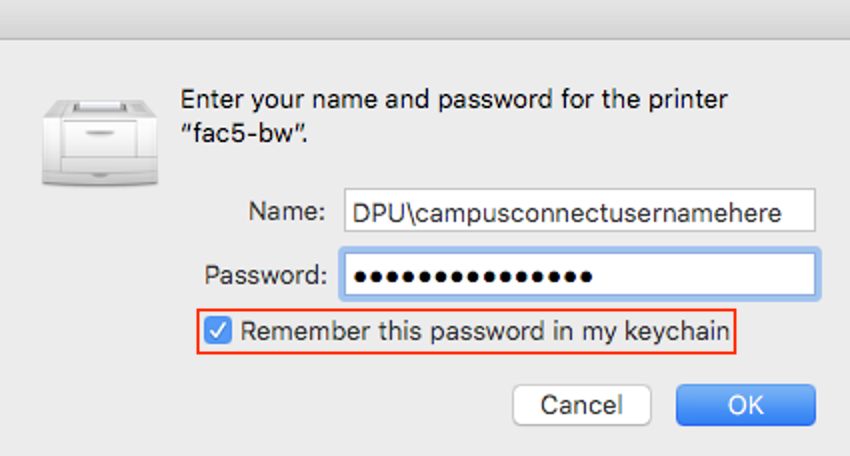Click inside the Name text field
The image size is (850, 456).
pos(579,210)
